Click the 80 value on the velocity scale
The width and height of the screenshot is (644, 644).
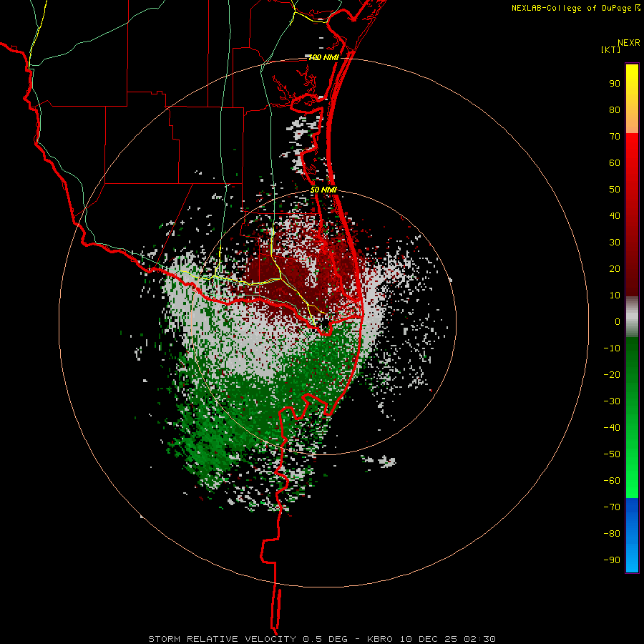pyautogui.click(x=615, y=109)
